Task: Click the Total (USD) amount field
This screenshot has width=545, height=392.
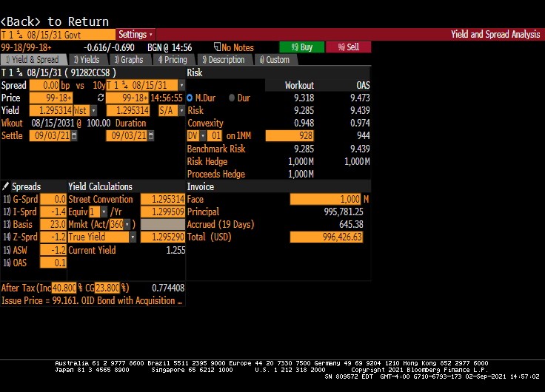Action: pyautogui.click(x=327, y=237)
